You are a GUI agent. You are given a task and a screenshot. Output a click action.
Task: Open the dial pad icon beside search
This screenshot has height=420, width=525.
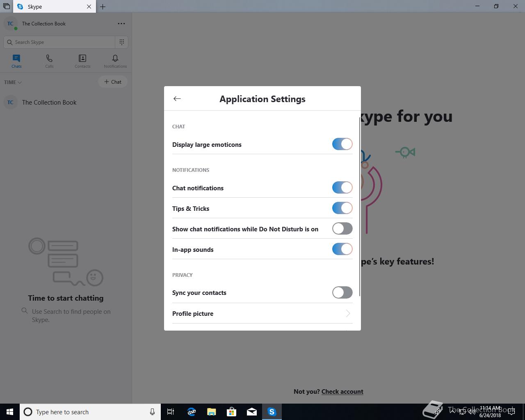pyautogui.click(x=122, y=42)
